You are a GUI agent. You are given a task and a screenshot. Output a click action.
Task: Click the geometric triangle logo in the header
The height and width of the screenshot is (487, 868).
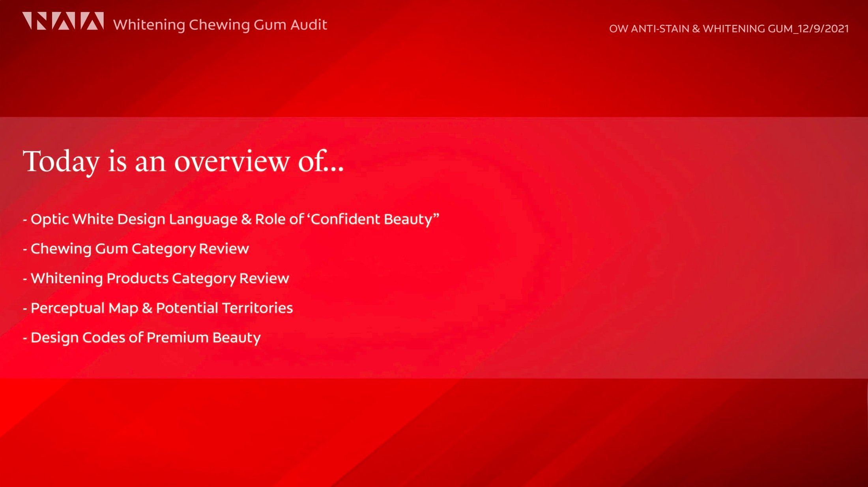(63, 21)
